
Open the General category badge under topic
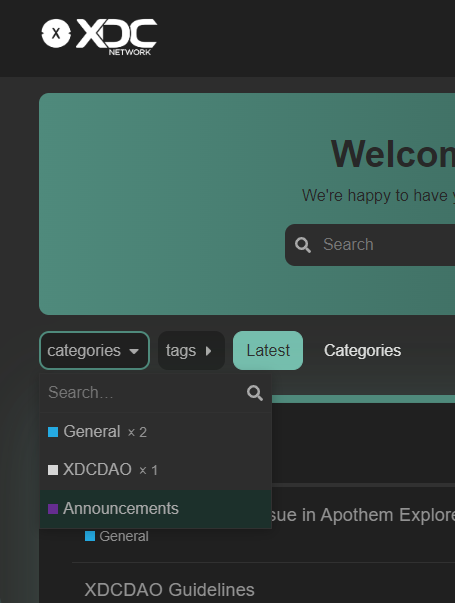117,536
